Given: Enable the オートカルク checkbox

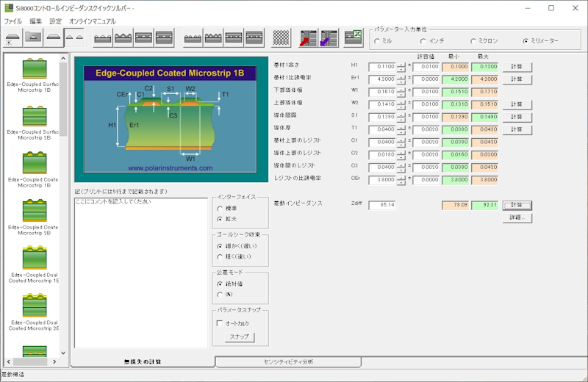Looking at the screenshot, I should coord(219,323).
